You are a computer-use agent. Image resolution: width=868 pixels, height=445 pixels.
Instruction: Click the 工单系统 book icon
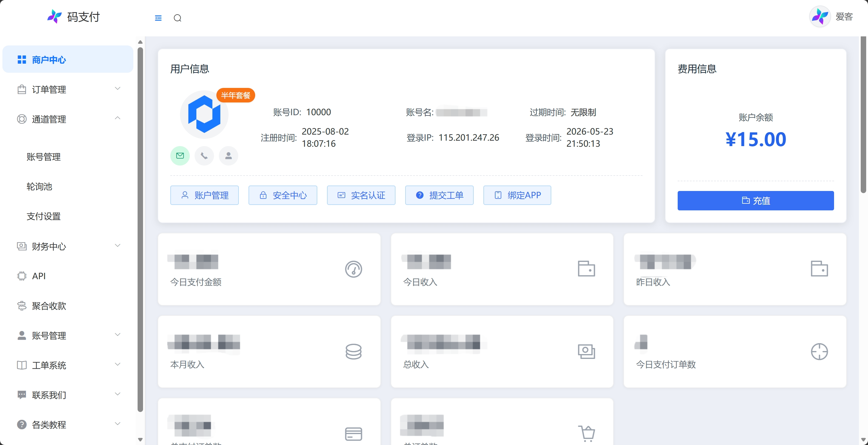22,365
